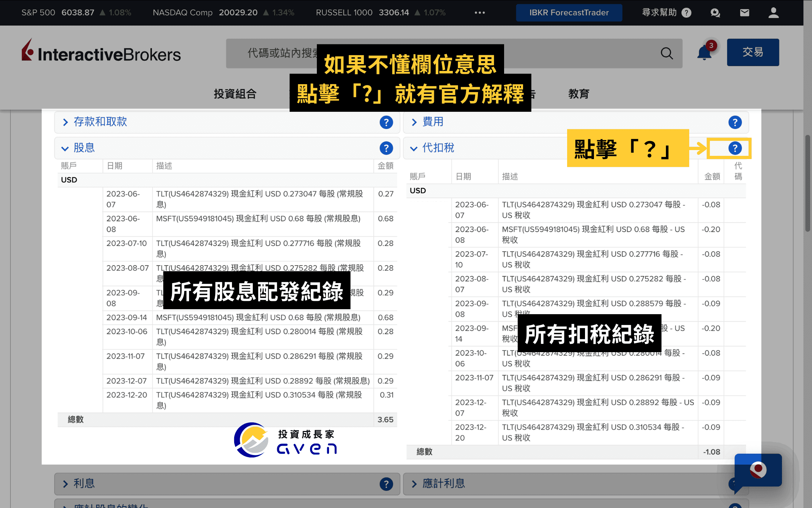Click the 尋求幫助 question mark icon
812x508 pixels.
point(686,13)
